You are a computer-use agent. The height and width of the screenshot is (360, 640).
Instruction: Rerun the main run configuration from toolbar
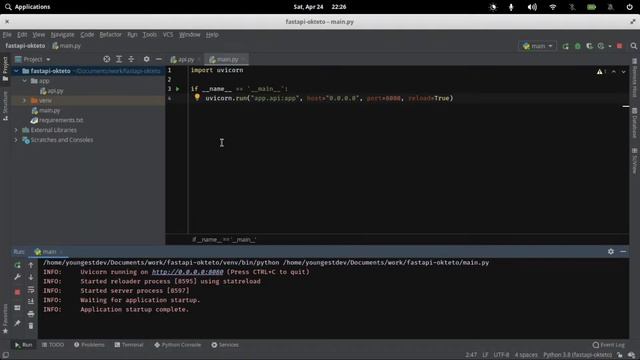coord(565,46)
